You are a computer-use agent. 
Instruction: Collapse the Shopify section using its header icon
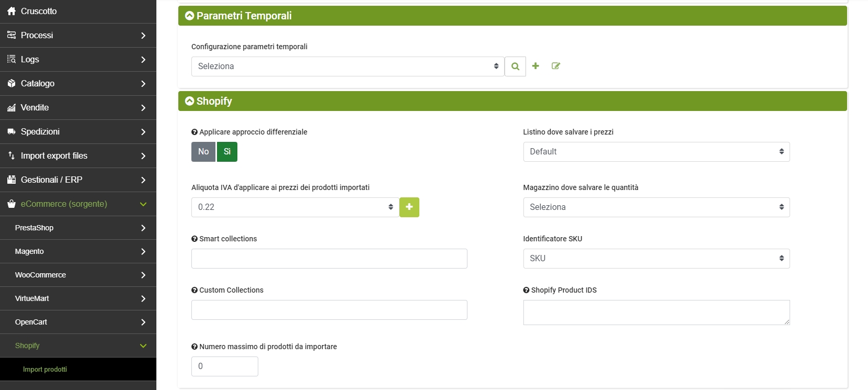coord(189,101)
